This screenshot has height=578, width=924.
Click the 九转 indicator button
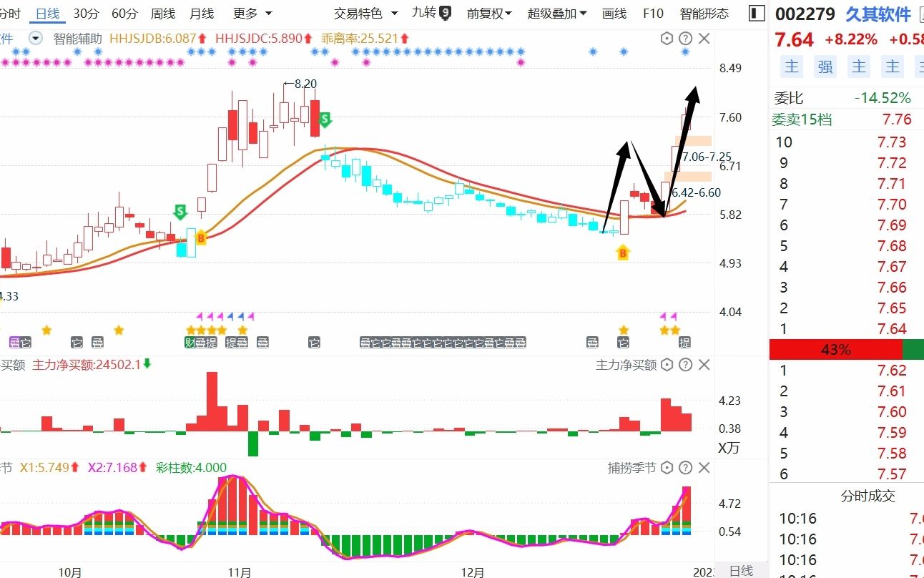(x=424, y=13)
